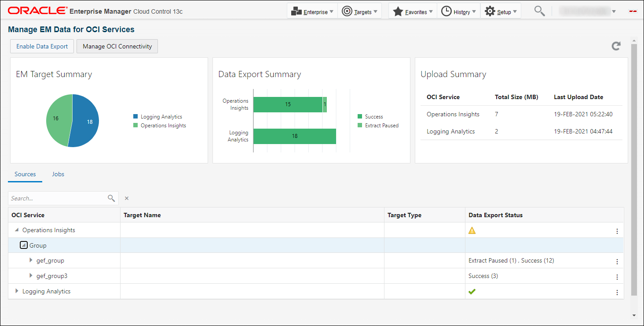Open actions menu for Operations Insights row
Viewport: 644px width, 326px height.
[617, 231]
